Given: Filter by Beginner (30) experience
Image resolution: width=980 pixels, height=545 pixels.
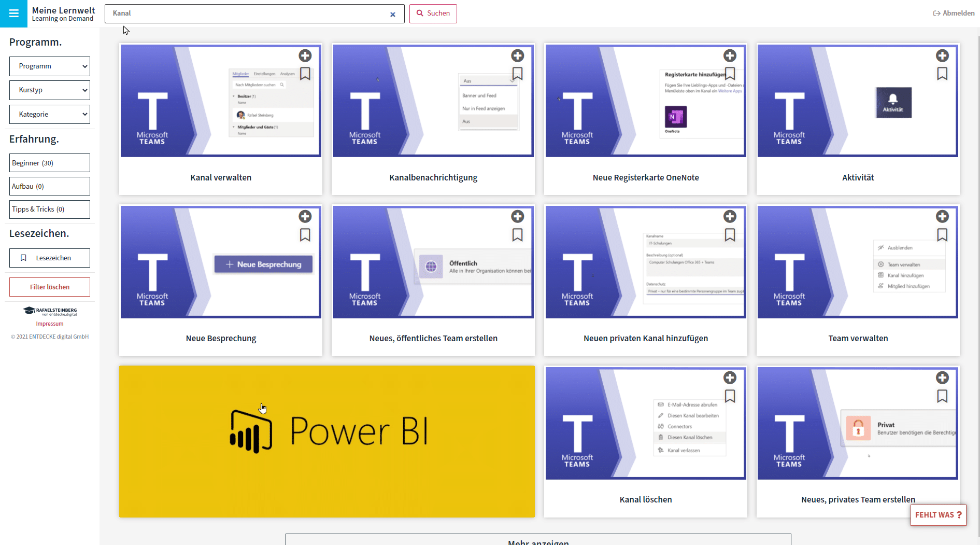Looking at the screenshot, I should 50,163.
